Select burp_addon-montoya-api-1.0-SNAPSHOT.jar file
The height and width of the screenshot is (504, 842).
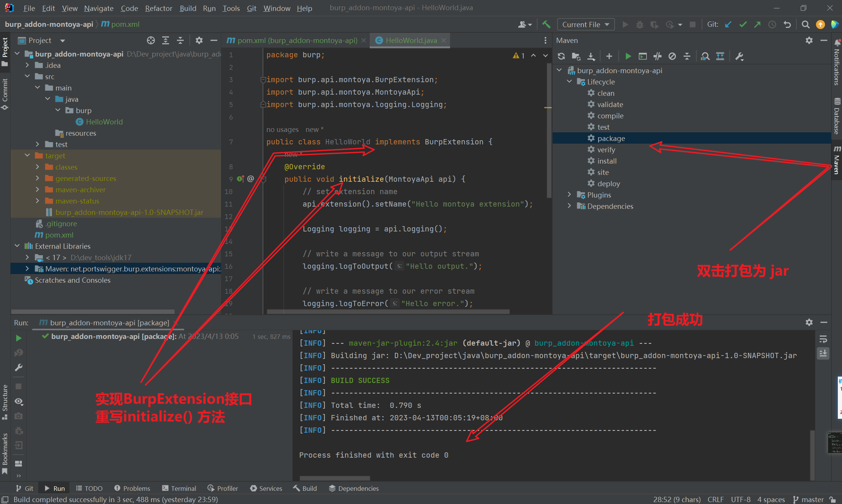point(129,212)
